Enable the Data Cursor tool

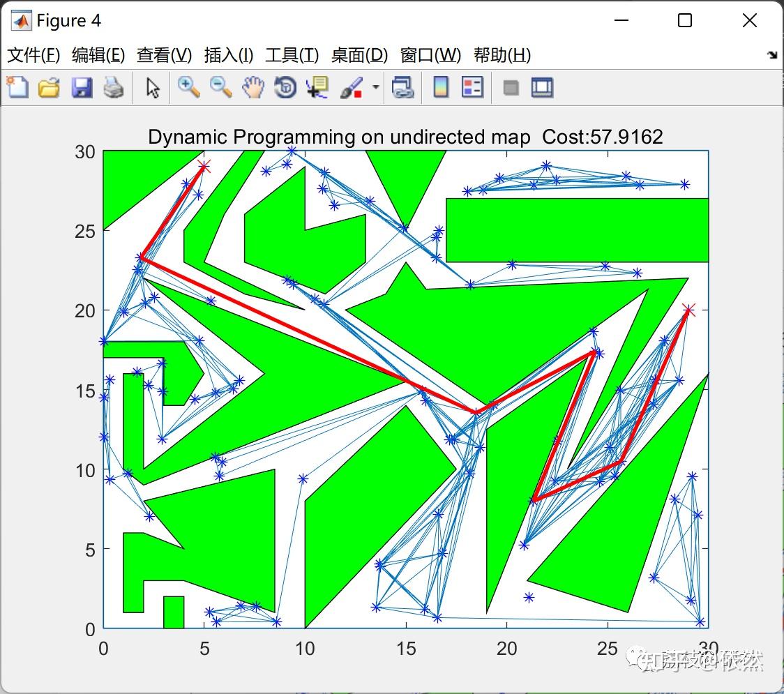(317, 88)
